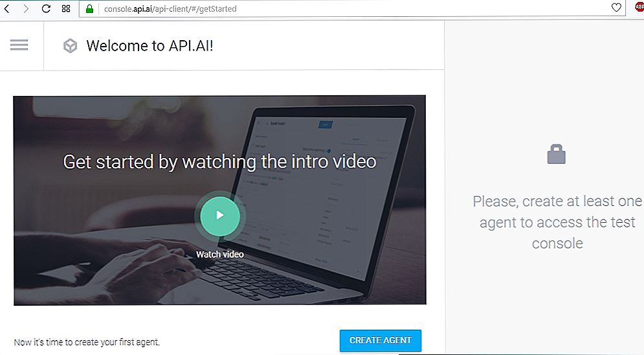Click the Welcome to API.AI! heading

click(150, 45)
